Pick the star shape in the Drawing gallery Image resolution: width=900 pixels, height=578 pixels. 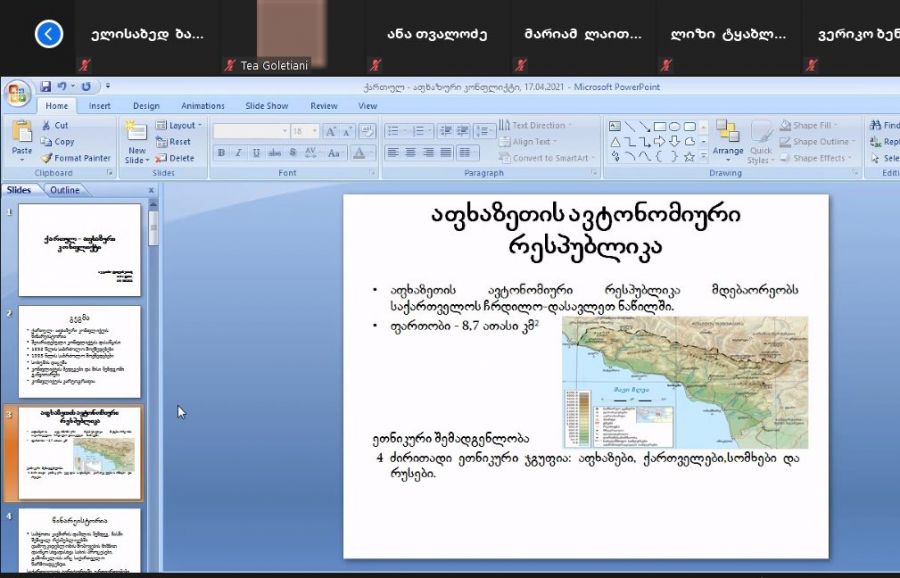[690, 156]
